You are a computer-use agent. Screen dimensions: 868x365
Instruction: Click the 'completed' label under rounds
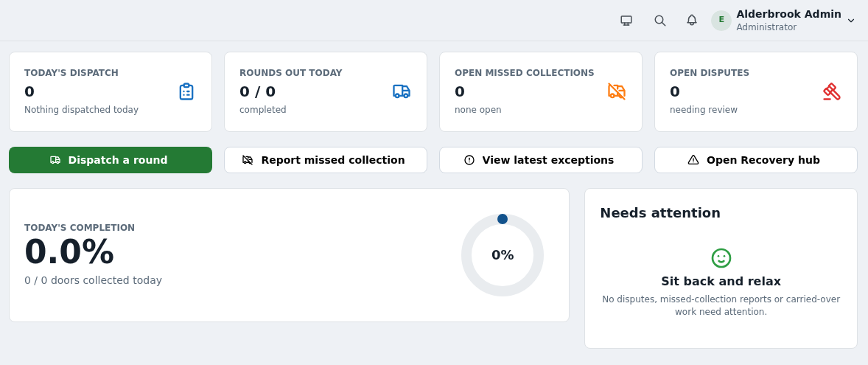263,110
